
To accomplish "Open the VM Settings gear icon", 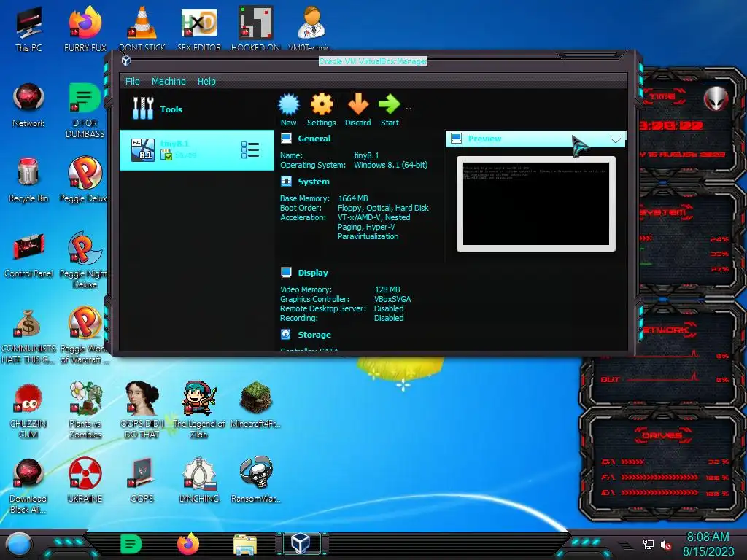I will coord(322,104).
